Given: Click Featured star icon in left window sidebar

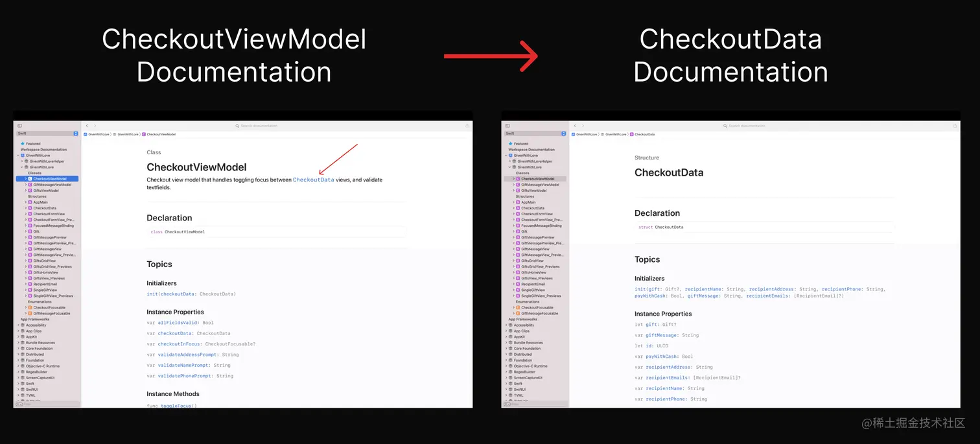Looking at the screenshot, I should tap(23, 144).
